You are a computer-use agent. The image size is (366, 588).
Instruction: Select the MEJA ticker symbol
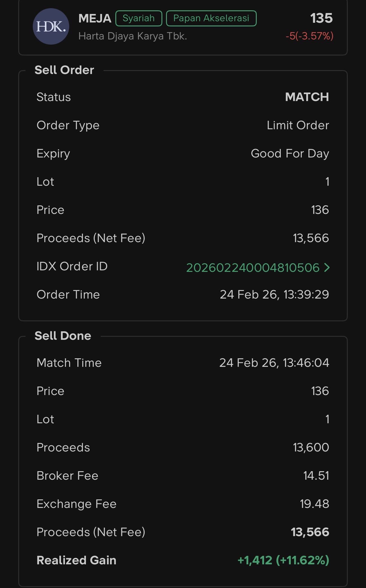coord(95,18)
